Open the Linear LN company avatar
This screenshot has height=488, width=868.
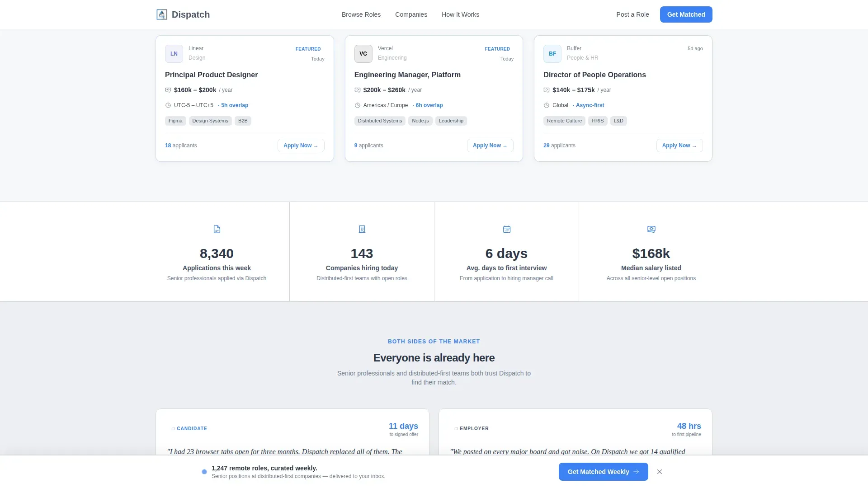(174, 54)
